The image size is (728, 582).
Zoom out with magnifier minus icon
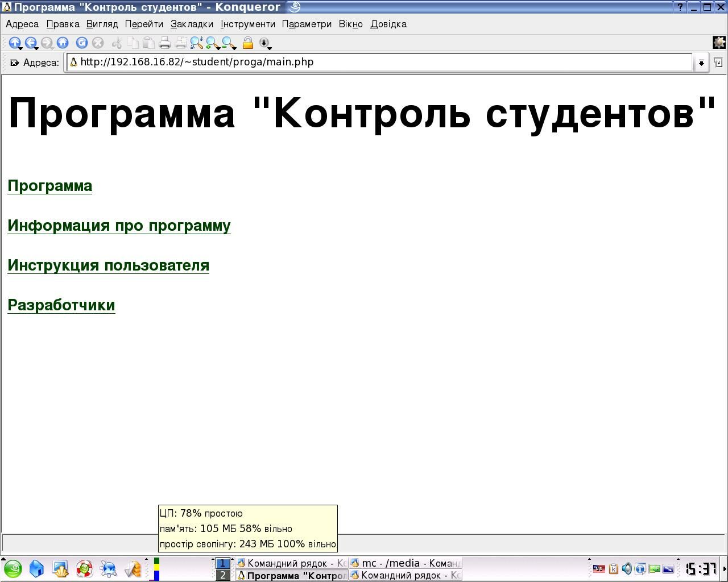click(x=229, y=43)
